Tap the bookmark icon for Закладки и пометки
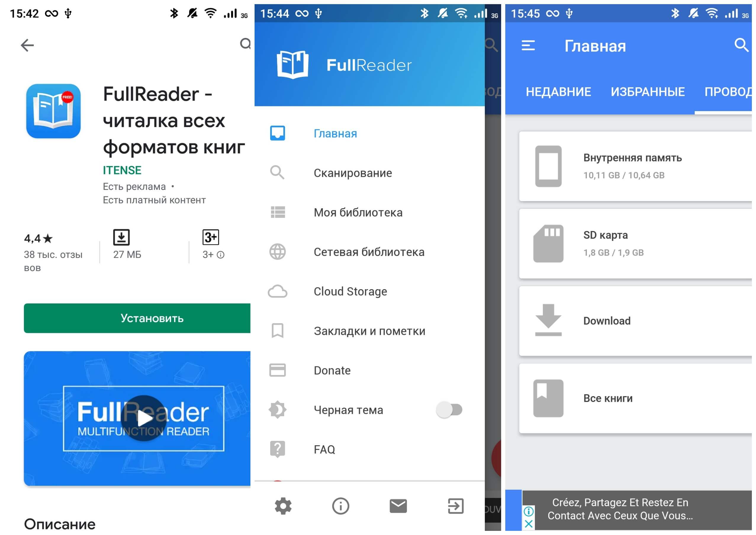The image size is (756, 535). [278, 330]
